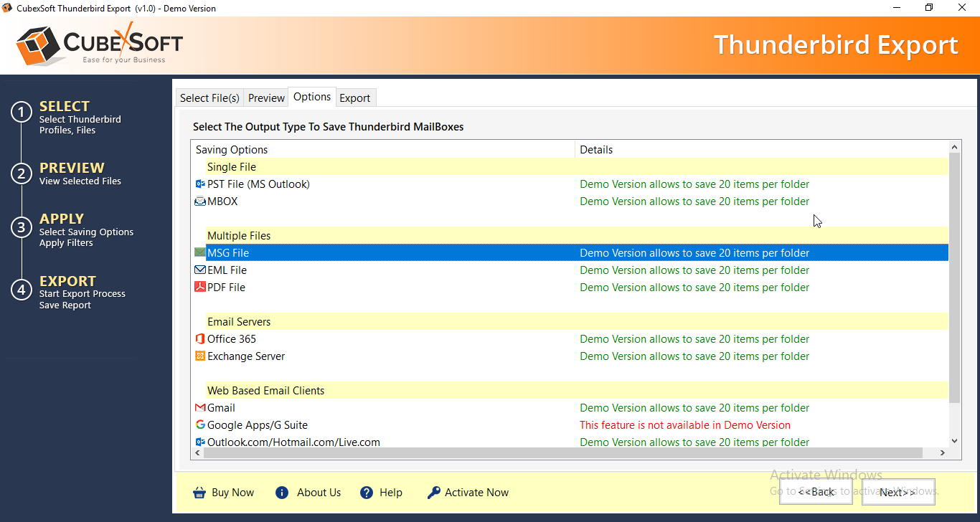
Task: Open the Buy Now link
Action: point(232,493)
